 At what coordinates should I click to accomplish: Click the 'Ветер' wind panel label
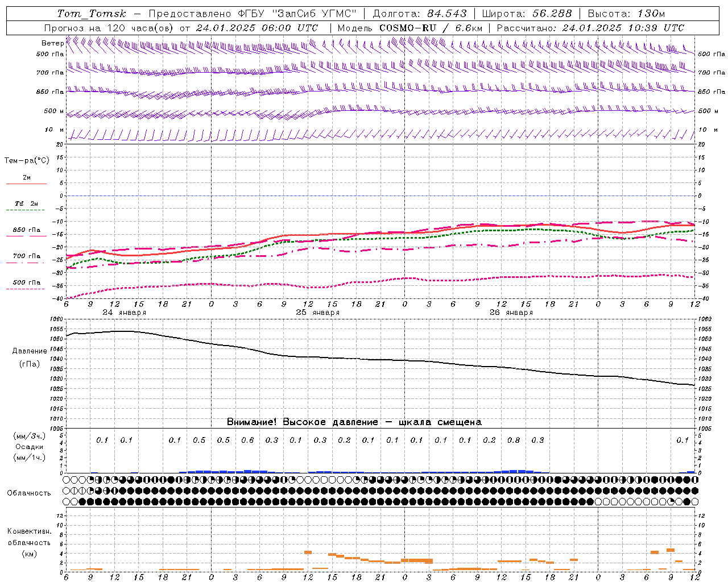[x=53, y=43]
